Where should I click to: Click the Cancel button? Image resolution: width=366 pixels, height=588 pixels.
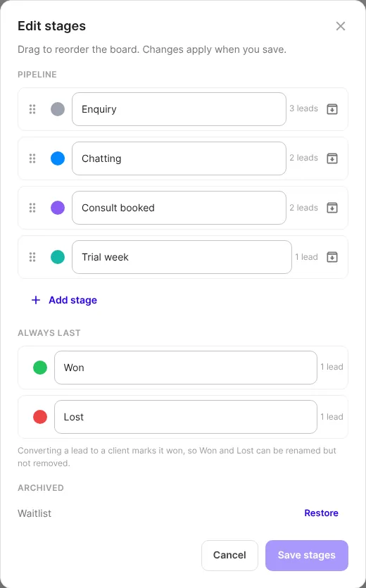coord(229,556)
